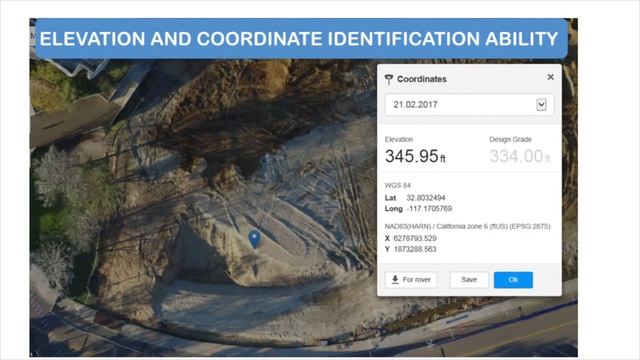Click the For rover download button
Screen dimensions: 640x360
pyautogui.click(x=411, y=280)
